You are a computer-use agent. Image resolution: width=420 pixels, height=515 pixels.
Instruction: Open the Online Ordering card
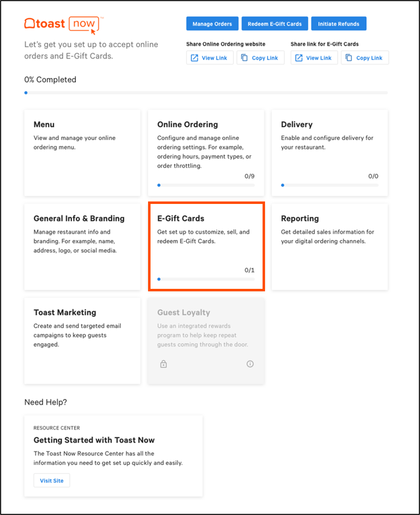[x=206, y=153]
